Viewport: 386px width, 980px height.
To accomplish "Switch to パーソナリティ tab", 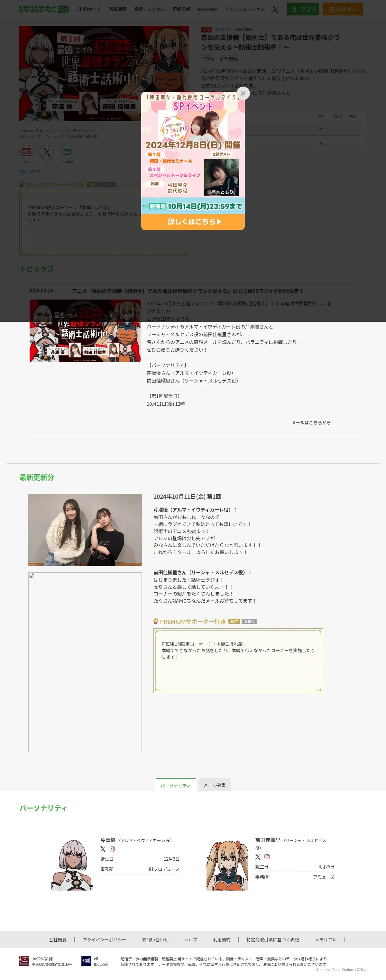I will click(175, 785).
